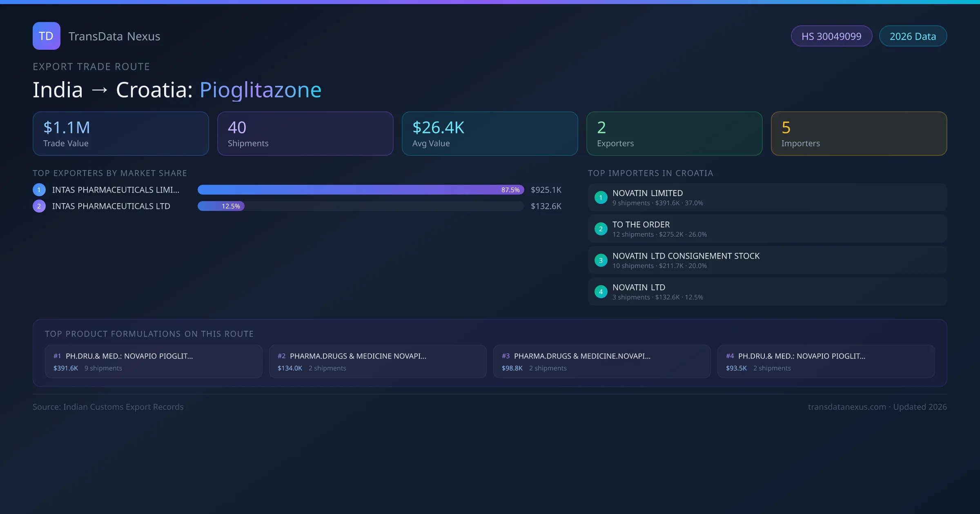Click rank 2 circle beside To The Order
This screenshot has width=980, height=514.
point(601,229)
